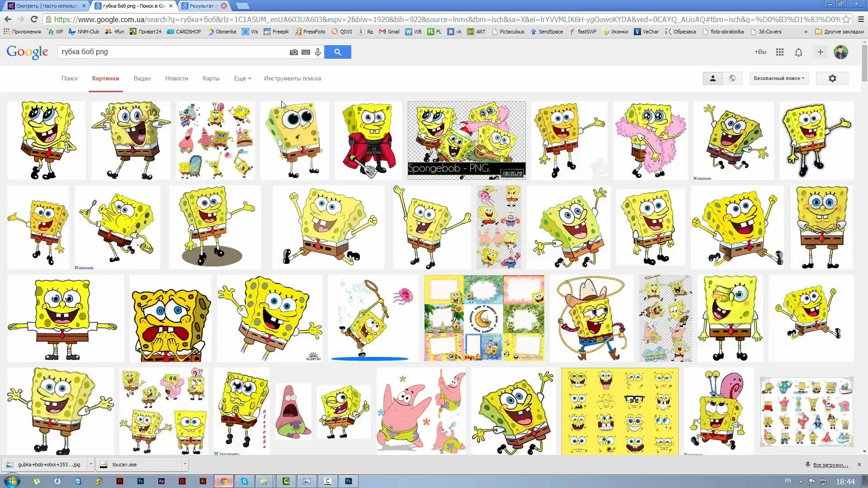Open the VeChar bookmark
Viewport: 868px width, 488px height.
click(646, 32)
